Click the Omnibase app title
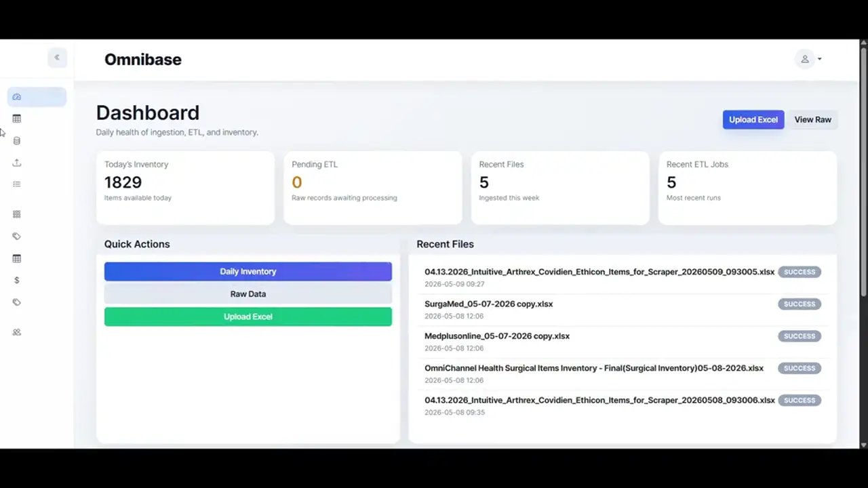Screen dimensions: 868x488 click(143, 60)
